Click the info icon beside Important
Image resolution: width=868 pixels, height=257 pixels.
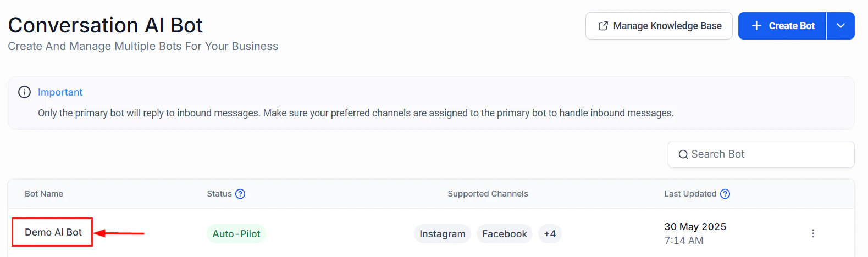click(24, 92)
